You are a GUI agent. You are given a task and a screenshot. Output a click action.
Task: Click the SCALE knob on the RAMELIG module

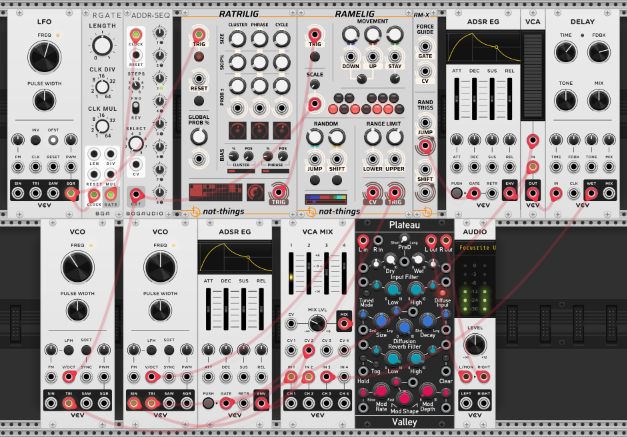click(315, 84)
